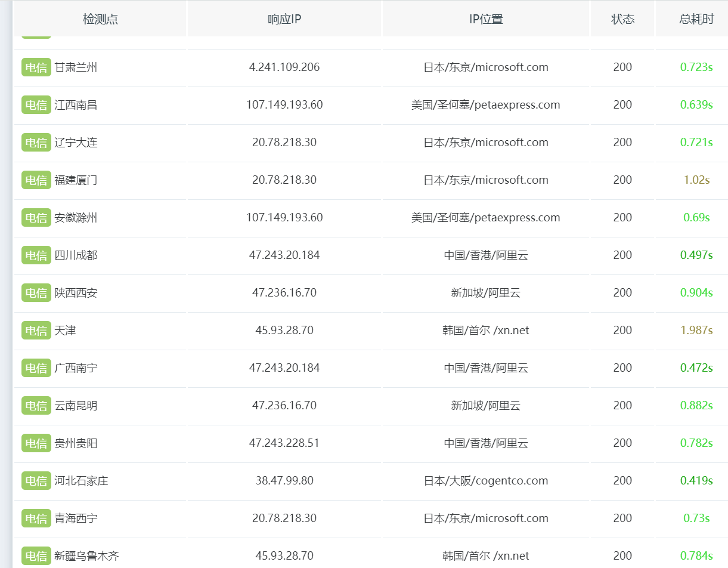The width and height of the screenshot is (728, 568).
Task: Click the 电信 badge beside 辽宁大连
Action: click(x=36, y=143)
